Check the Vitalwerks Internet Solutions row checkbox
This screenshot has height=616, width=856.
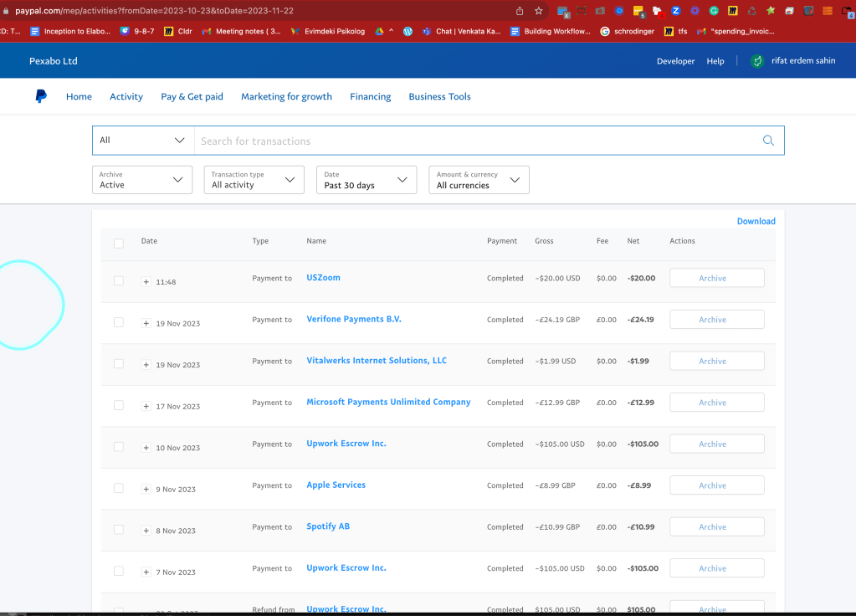[119, 364]
